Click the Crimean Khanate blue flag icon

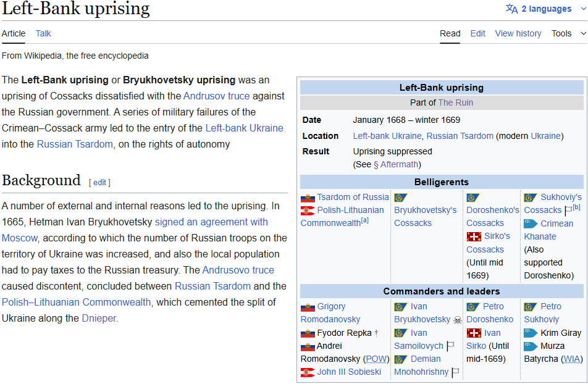click(531, 224)
